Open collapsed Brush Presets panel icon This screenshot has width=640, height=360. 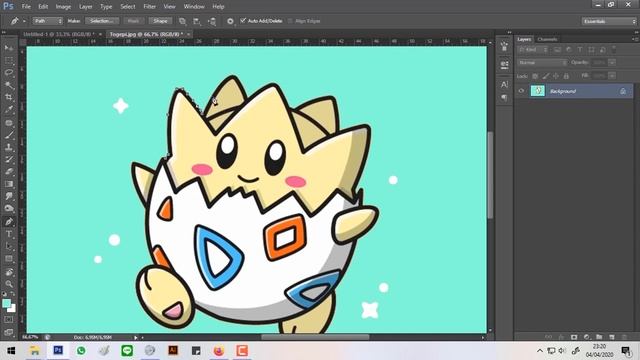click(x=504, y=64)
